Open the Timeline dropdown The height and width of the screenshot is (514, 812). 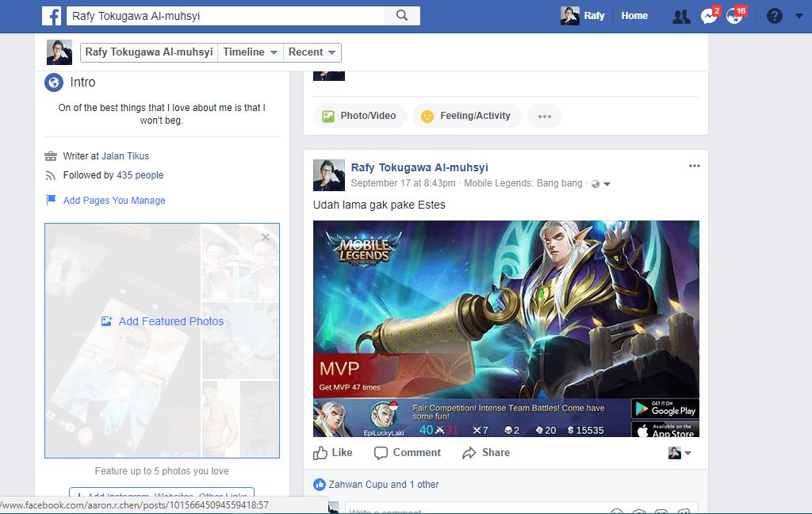pyautogui.click(x=251, y=52)
